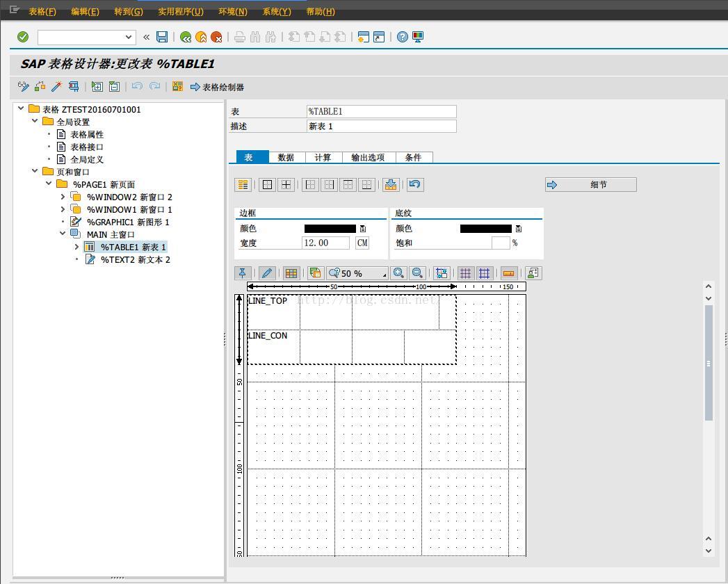Click the Display/Change glasses-pencil icon
Viewport: 728px width, 584px height.
click(x=23, y=86)
